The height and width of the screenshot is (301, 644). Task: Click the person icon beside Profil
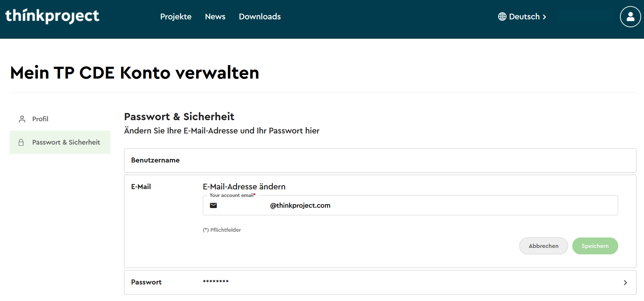click(x=22, y=119)
